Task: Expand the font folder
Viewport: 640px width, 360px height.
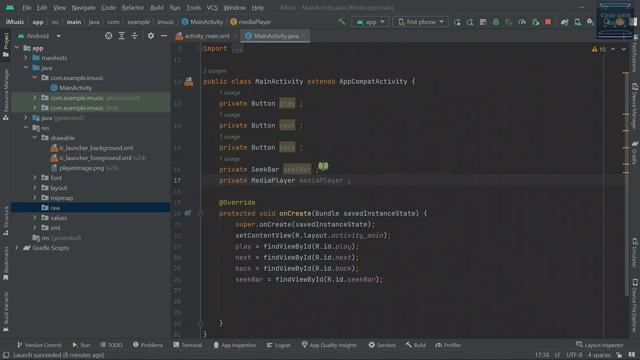Action: tap(35, 178)
